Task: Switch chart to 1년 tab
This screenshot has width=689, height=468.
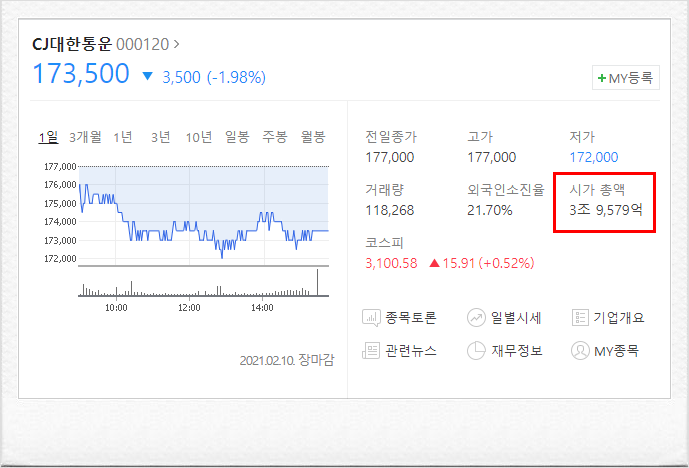Action: [123, 137]
